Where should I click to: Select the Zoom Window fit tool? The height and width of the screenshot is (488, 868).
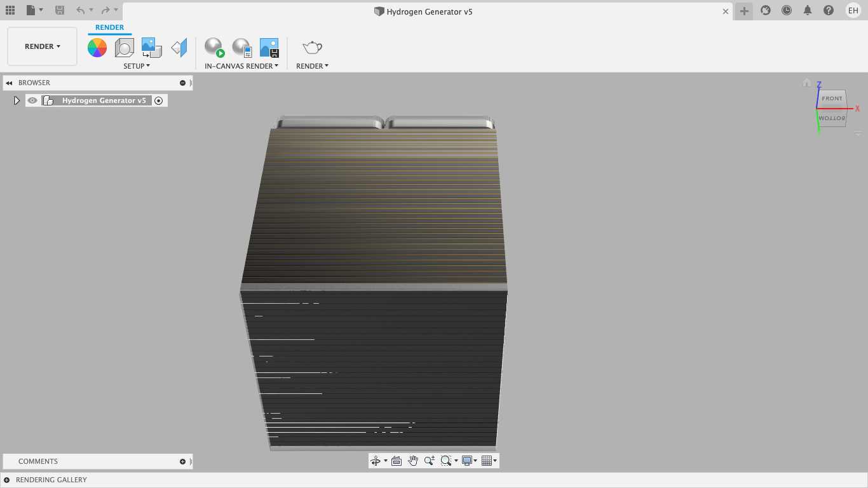point(445,461)
